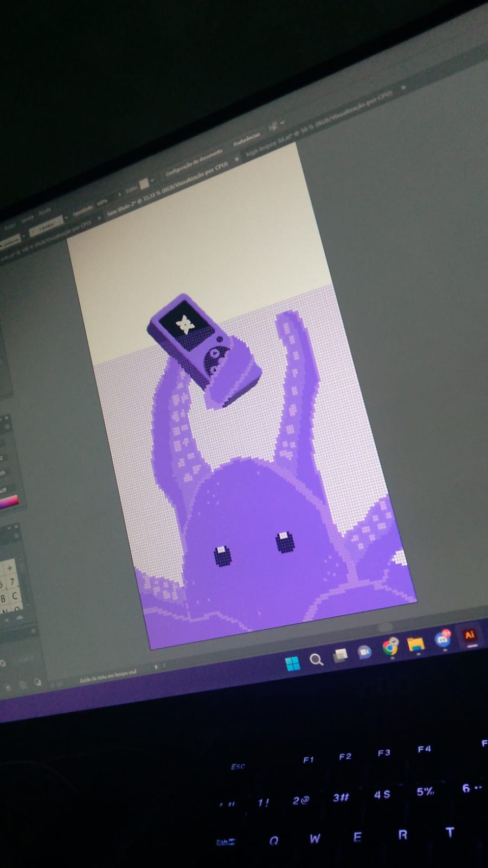This screenshot has width=488, height=868.
Task: Click the handheld console in the artwork
Action: [203, 347]
